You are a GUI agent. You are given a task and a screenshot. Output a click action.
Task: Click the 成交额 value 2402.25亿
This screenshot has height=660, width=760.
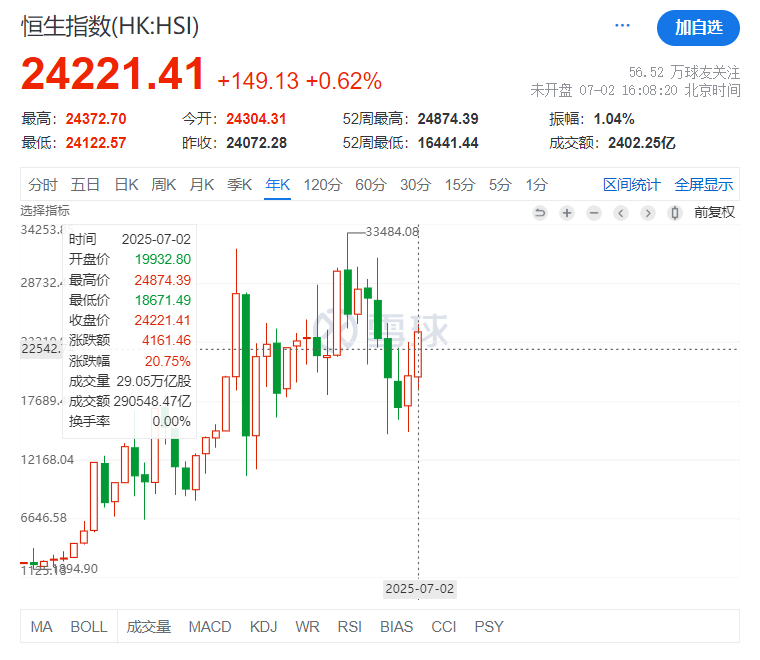coord(642,143)
